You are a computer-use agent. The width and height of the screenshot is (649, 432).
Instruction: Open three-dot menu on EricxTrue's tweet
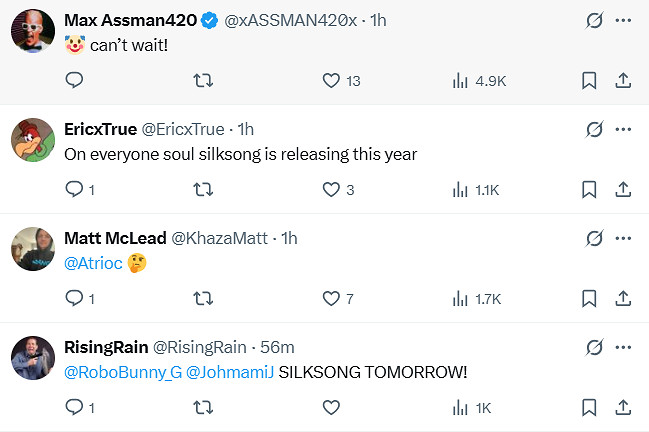pyautogui.click(x=624, y=129)
